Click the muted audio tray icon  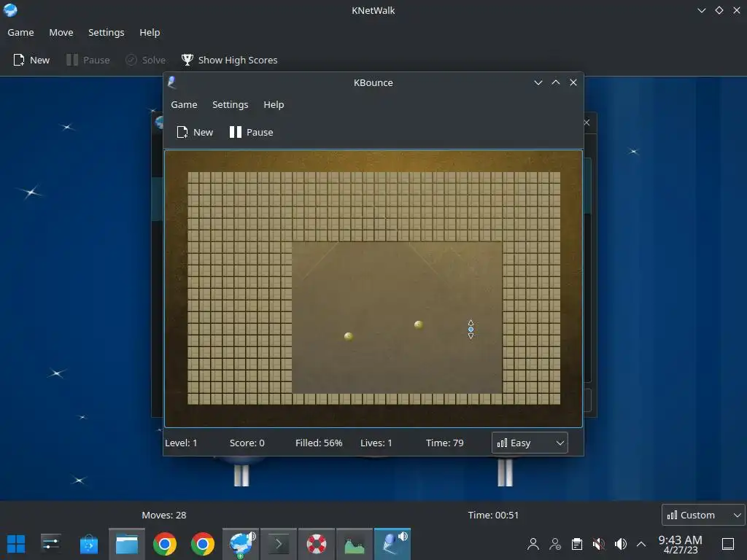pos(598,544)
